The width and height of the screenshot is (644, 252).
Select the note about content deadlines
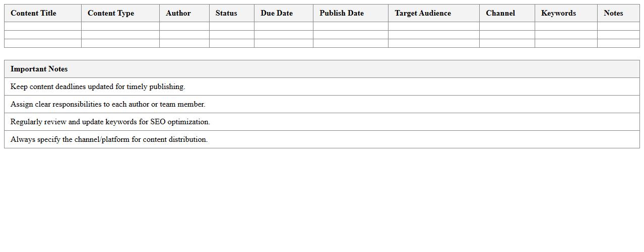[x=98, y=87]
